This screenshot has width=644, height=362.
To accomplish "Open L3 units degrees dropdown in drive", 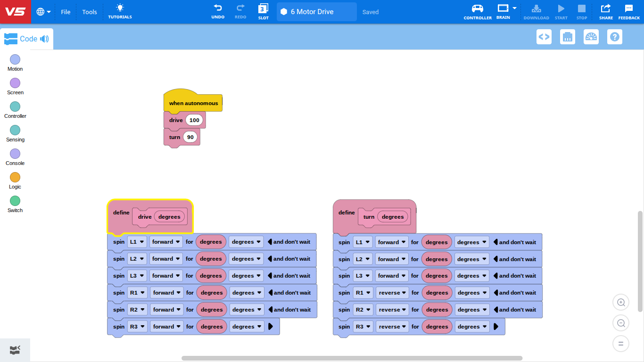I will coord(247,276).
